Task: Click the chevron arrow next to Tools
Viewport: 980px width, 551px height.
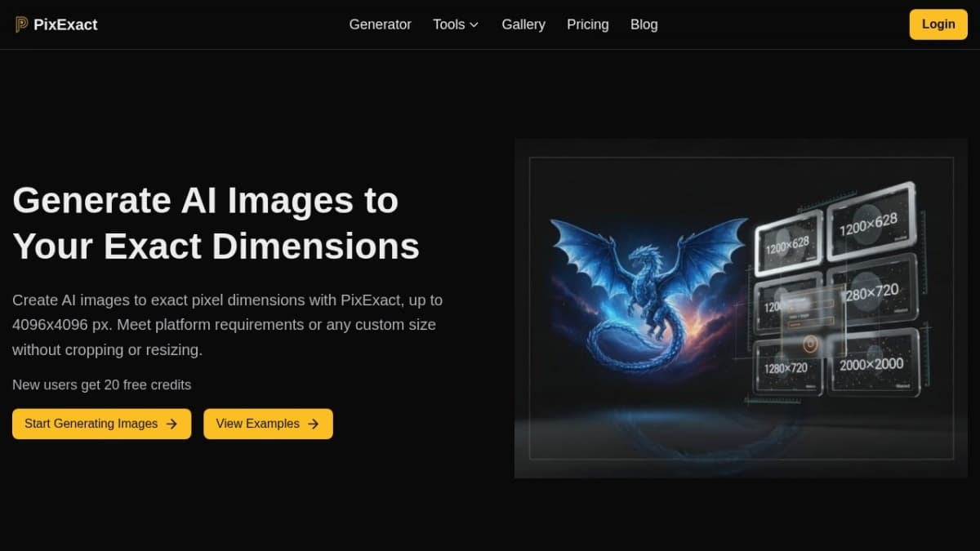Action: pyautogui.click(x=472, y=24)
